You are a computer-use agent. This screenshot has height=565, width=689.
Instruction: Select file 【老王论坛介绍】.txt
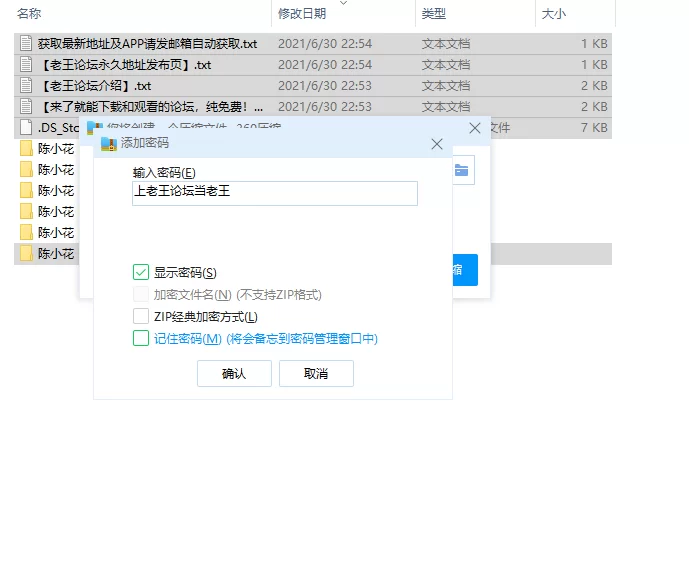coord(313,86)
